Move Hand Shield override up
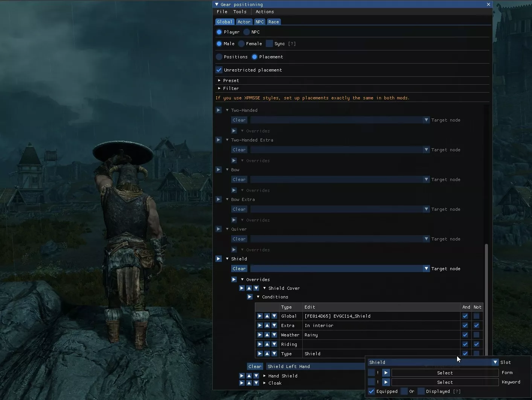This screenshot has width=532, height=400. tap(249, 376)
